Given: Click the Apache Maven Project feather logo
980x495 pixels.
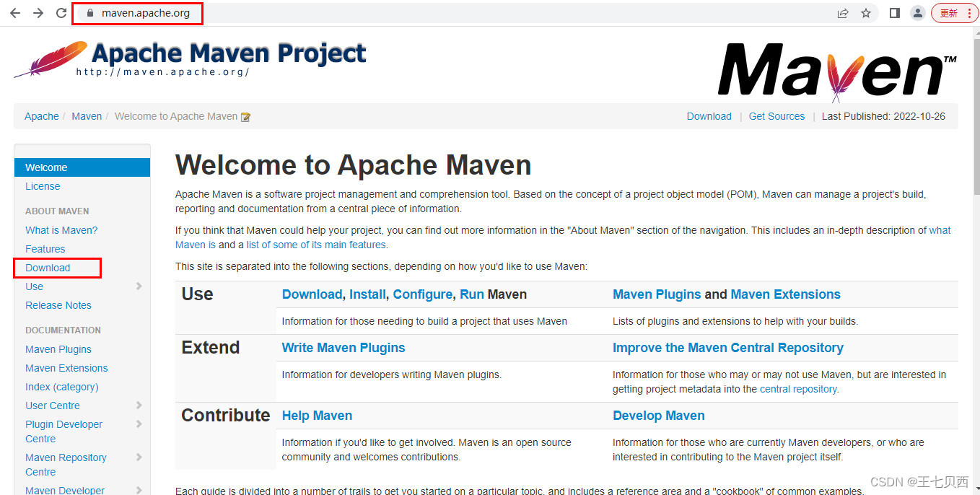Looking at the screenshot, I should (191, 60).
